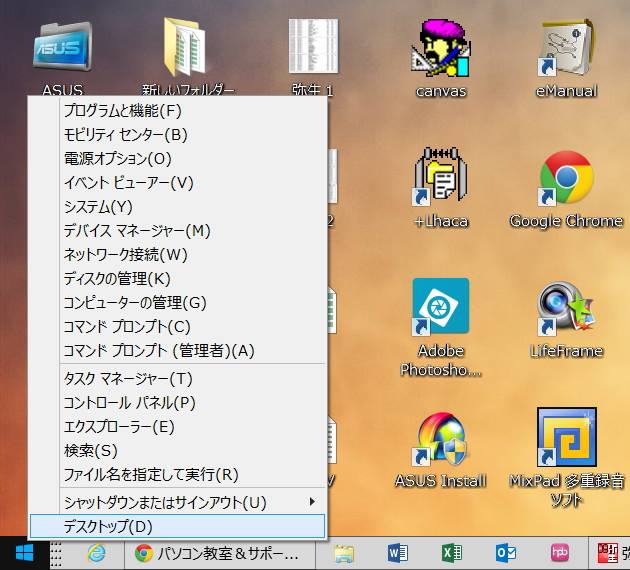
Task: Click the Windows Start button
Action: 25,553
